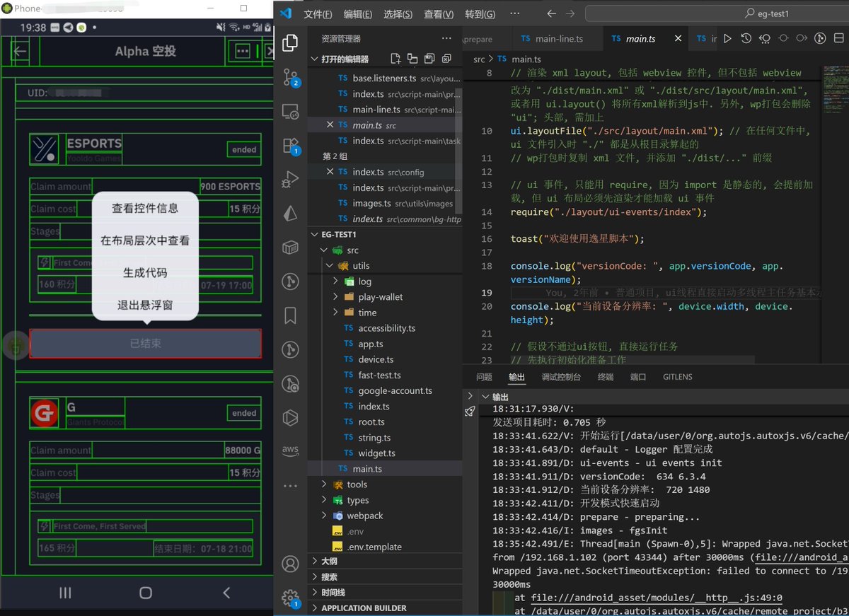Go back with the navigation left arrow

click(552, 14)
